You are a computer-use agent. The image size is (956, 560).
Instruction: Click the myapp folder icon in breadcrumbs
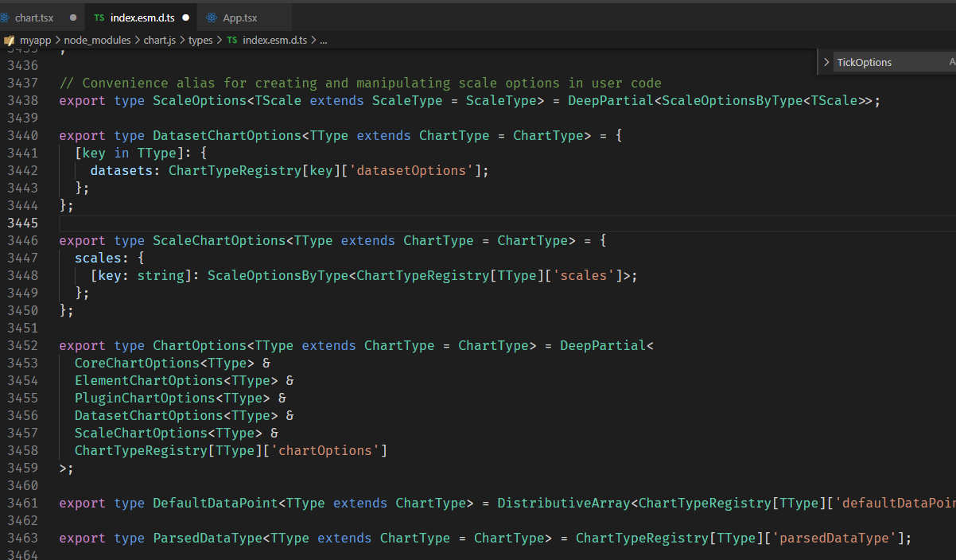[10, 40]
